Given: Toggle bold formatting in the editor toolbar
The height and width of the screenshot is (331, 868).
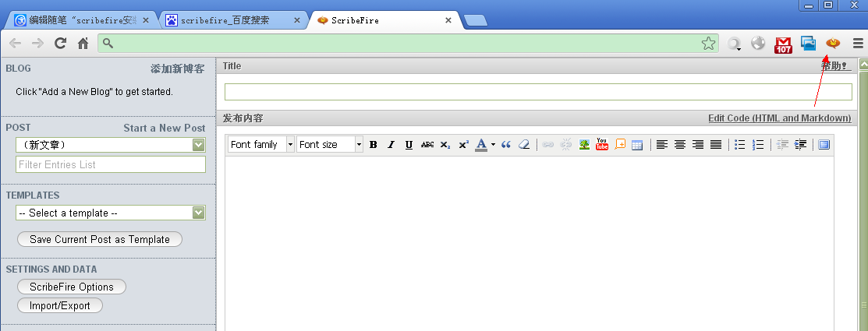Looking at the screenshot, I should (374, 145).
